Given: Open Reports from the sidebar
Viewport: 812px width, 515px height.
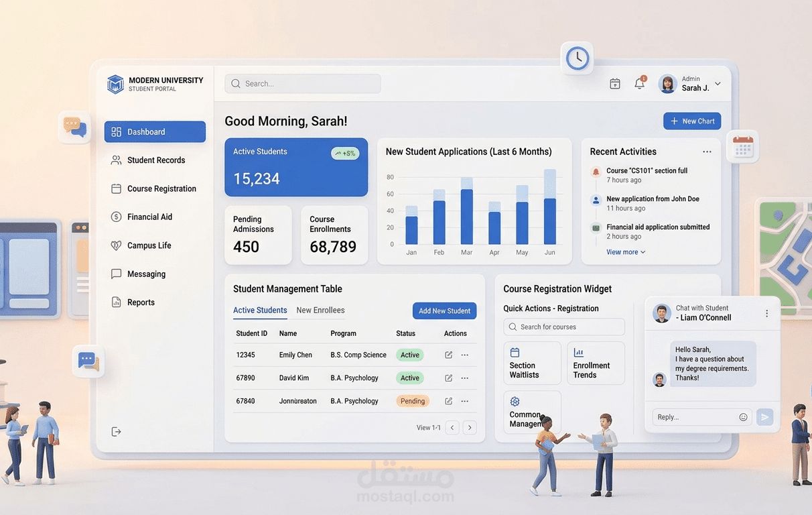Looking at the screenshot, I should click(155, 302).
